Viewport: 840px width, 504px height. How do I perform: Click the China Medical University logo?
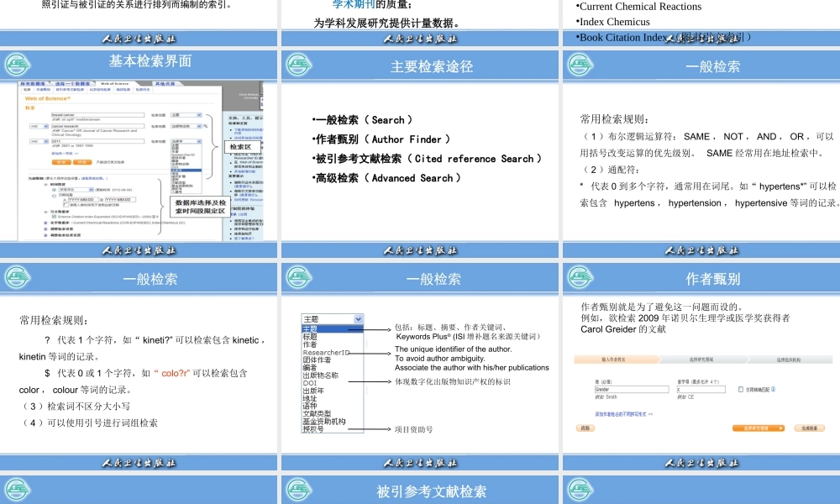pos(247,96)
